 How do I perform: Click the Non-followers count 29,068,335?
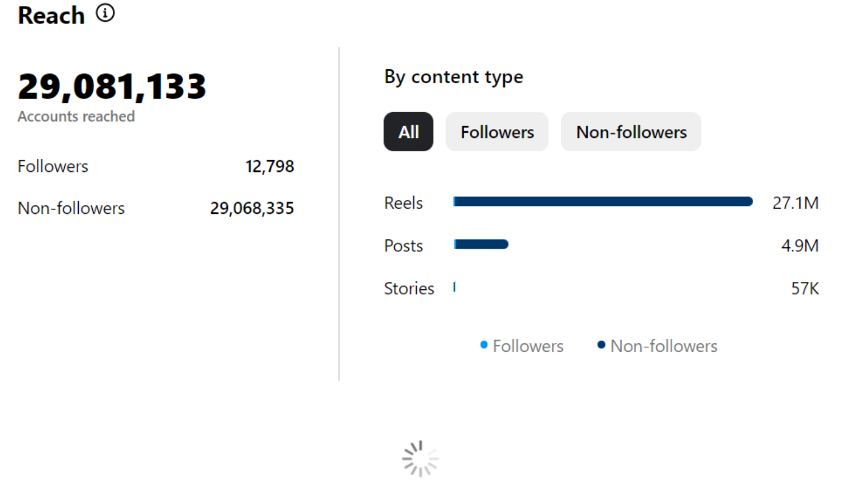pyautogui.click(x=251, y=208)
